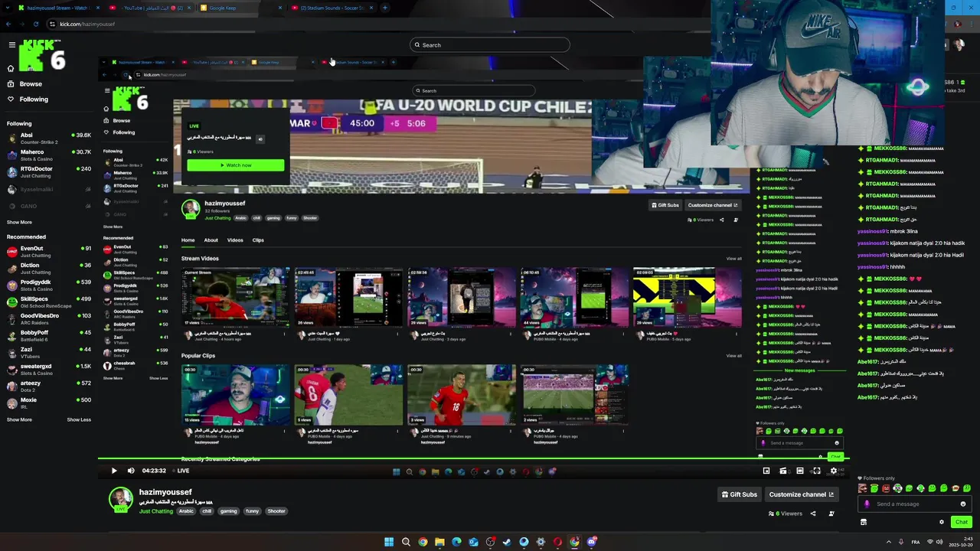This screenshot has width=980, height=551.
Task: Toggle fullscreen on the stream player
Action: click(817, 471)
